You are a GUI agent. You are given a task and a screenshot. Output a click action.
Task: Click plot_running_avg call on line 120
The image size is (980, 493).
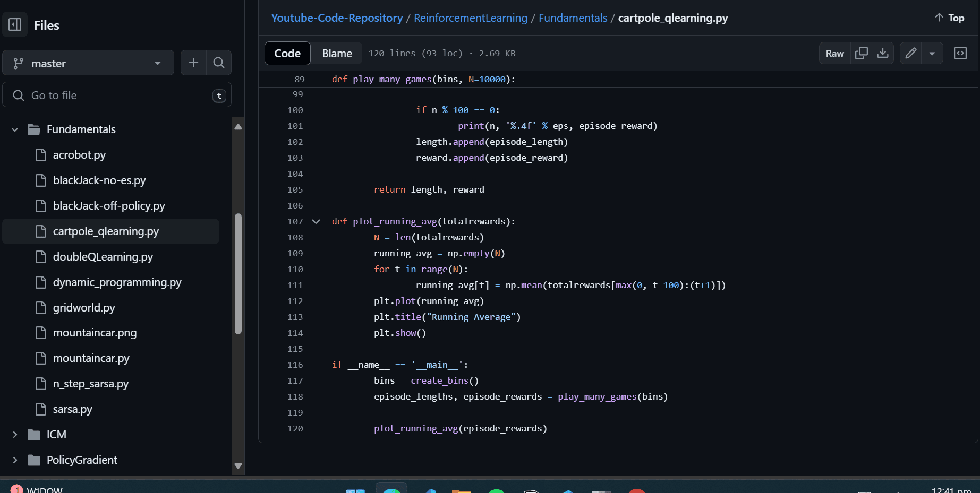coord(416,428)
